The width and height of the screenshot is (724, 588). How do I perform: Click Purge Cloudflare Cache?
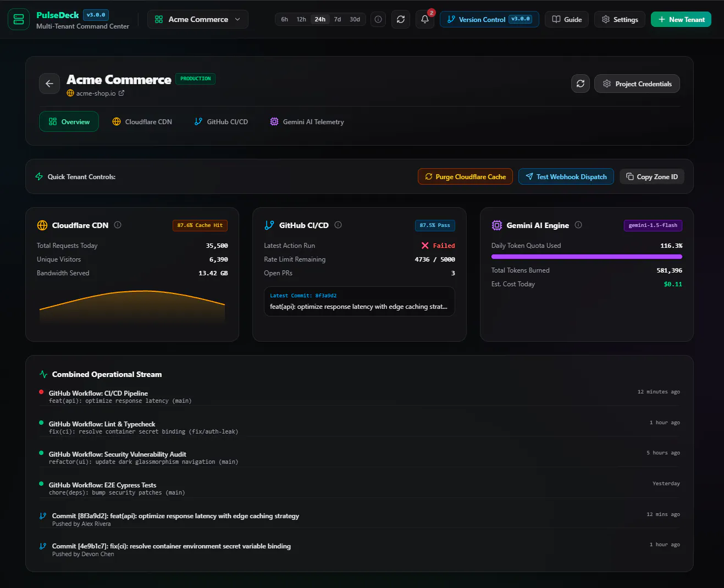point(465,176)
